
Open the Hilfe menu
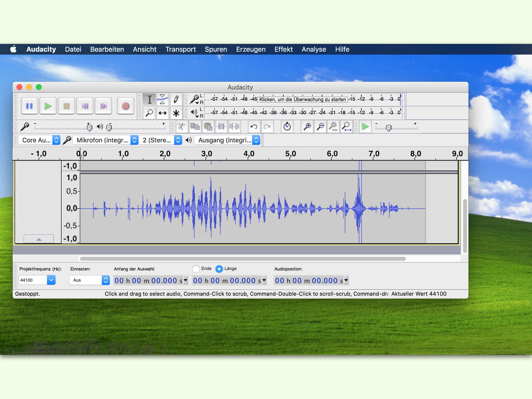[x=342, y=49]
